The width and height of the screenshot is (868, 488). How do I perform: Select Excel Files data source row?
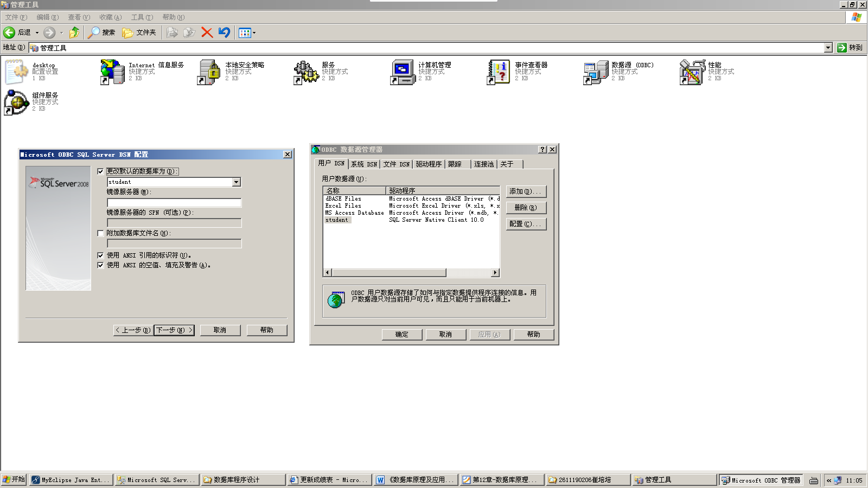click(411, 206)
